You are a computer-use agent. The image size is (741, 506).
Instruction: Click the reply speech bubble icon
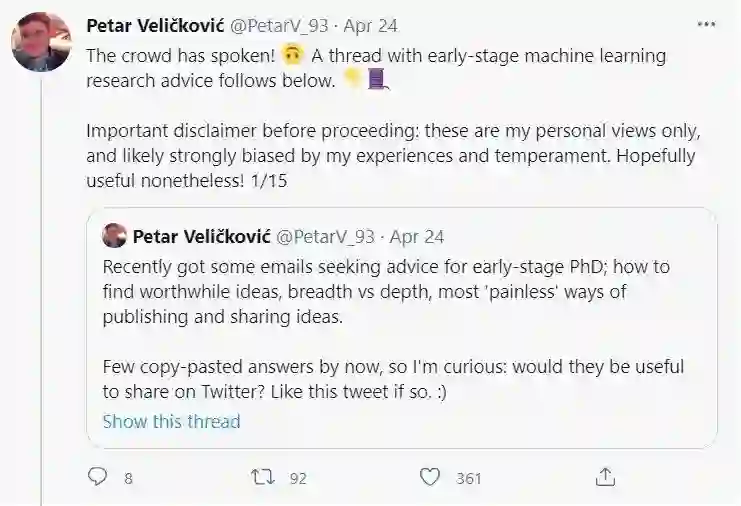coord(97,478)
